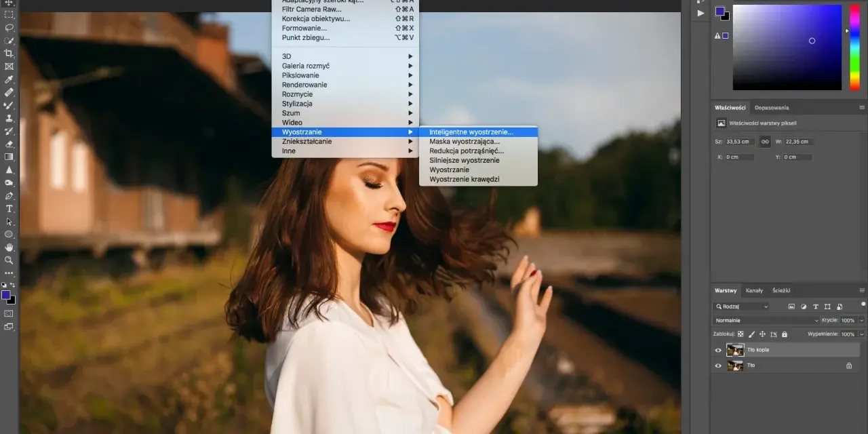Click the Change Screen Mode icon
The image size is (868, 434).
point(9,326)
